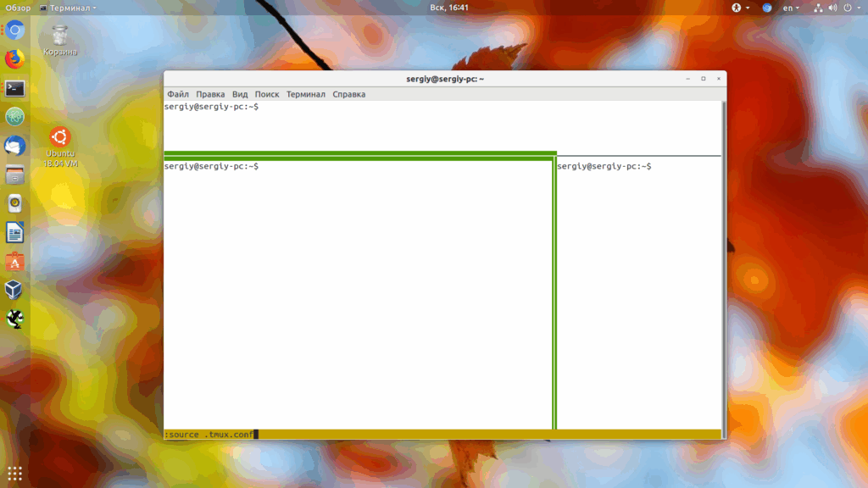This screenshot has width=868, height=488.
Task: Click the tmux command prompt line
Action: 442,435
